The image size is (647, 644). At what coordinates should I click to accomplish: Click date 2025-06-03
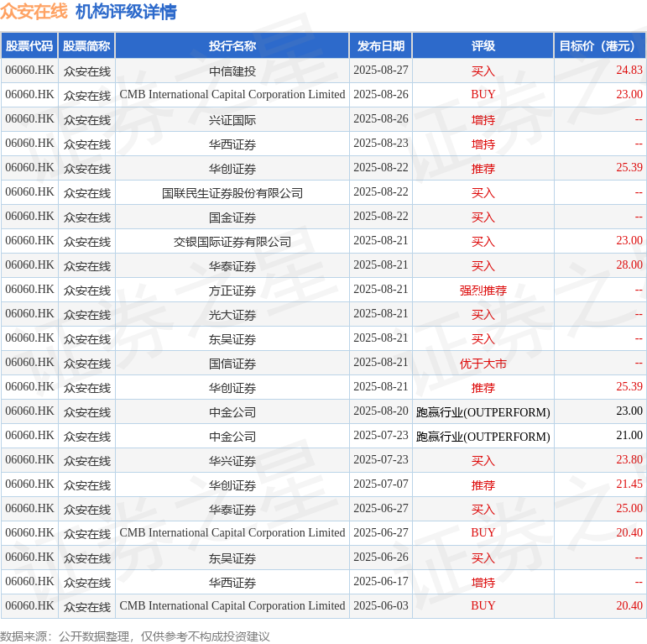pyautogui.click(x=381, y=606)
